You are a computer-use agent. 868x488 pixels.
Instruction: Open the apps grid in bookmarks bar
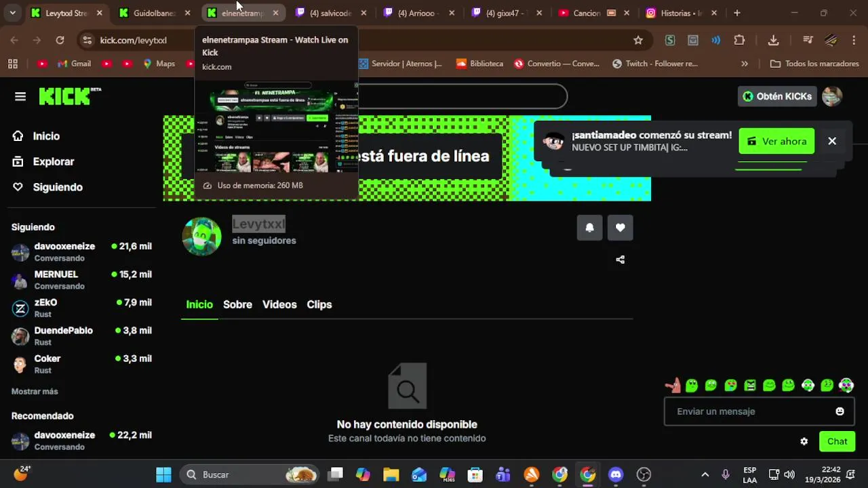coord(12,64)
